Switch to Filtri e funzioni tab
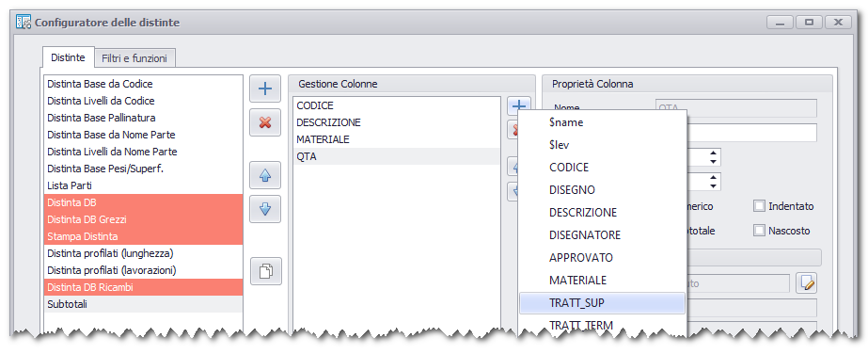The image size is (868, 354). pos(135,57)
